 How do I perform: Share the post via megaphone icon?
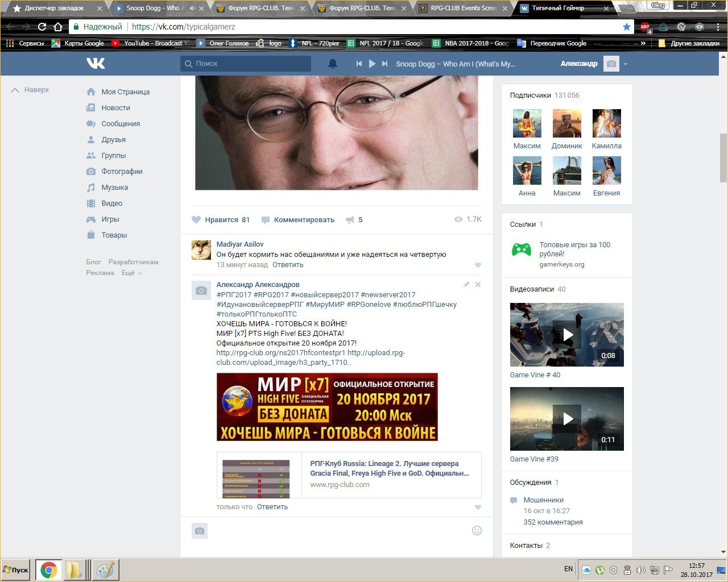[x=350, y=220]
